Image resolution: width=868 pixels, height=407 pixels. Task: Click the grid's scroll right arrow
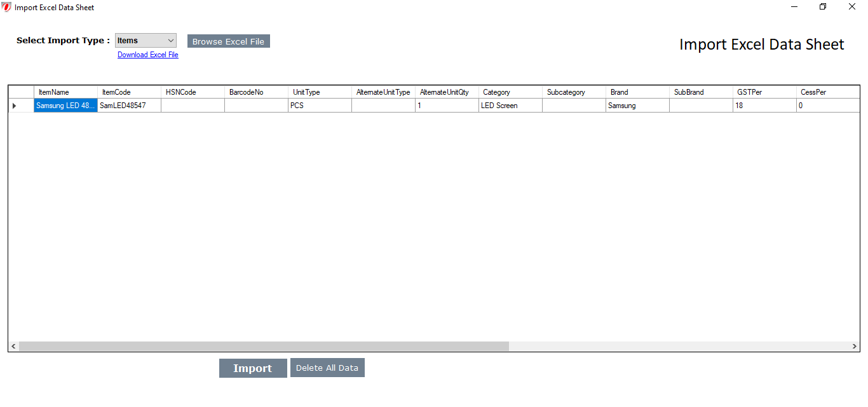tap(854, 347)
